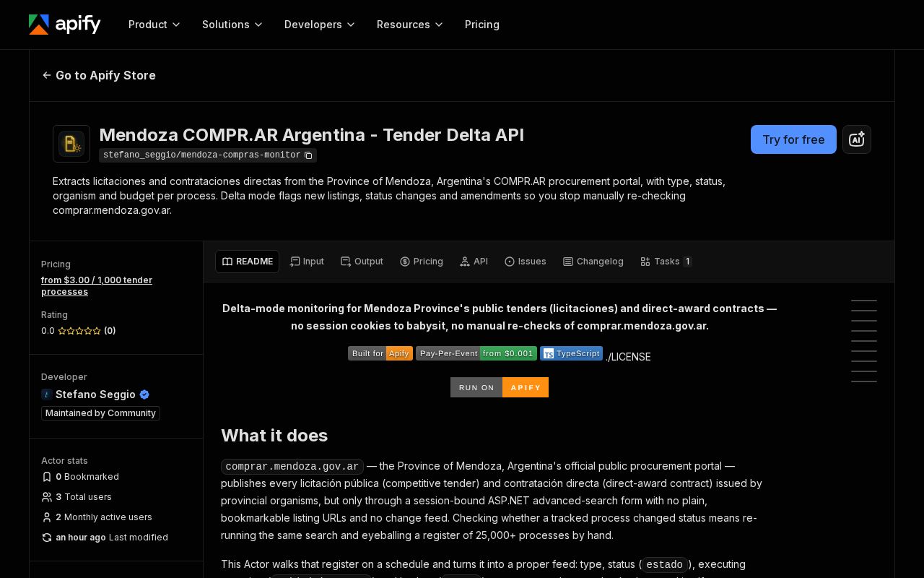This screenshot has height=578, width=924.
Task: Copy the actor path stefano_seggio/mendoza-compras-monitor
Action: pyautogui.click(x=308, y=155)
